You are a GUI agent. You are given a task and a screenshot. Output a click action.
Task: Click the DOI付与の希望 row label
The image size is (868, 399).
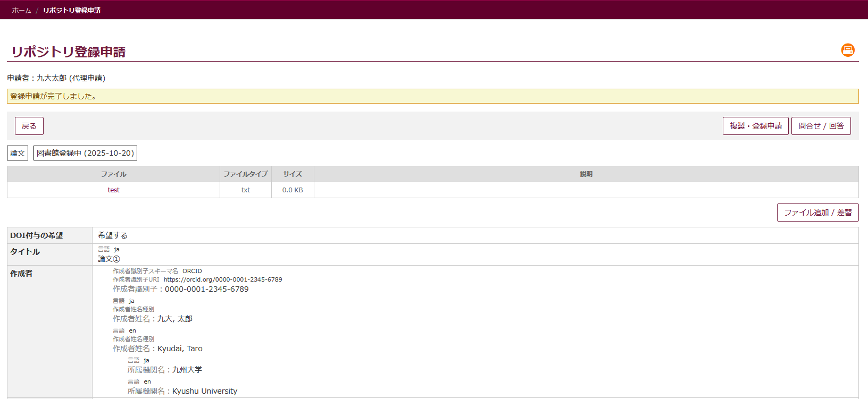tap(37, 235)
